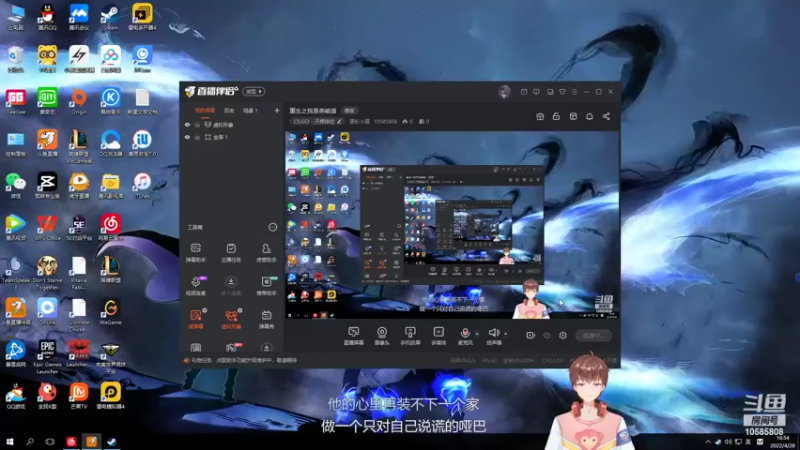Open Origin desktop shortcut
800x450 pixels.
tap(79, 102)
